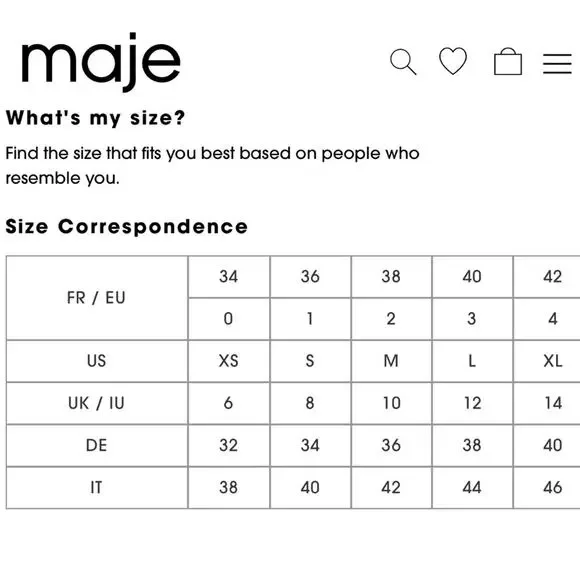Screen dimensions: 580x580
Task: Click UK size 12 cell
Action: pyautogui.click(x=472, y=403)
